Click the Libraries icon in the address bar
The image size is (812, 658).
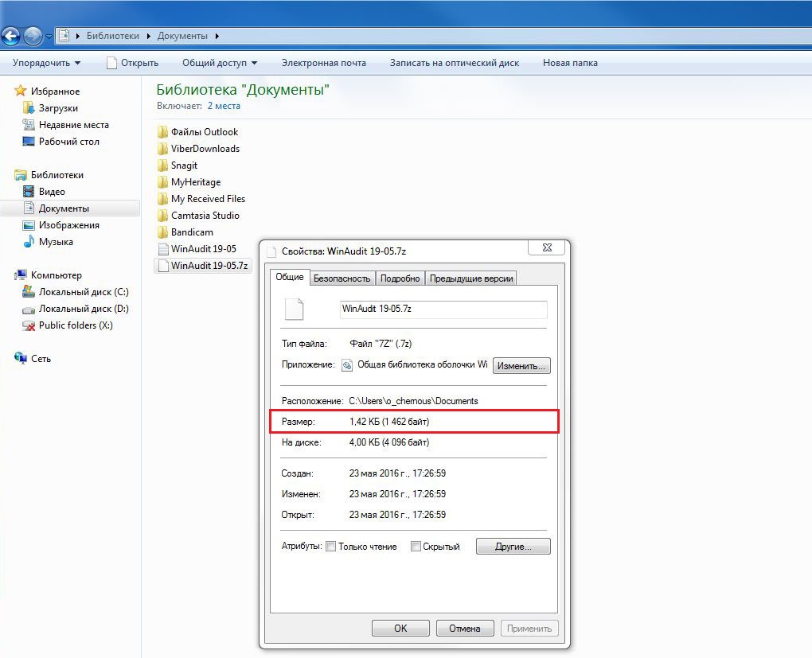point(64,36)
